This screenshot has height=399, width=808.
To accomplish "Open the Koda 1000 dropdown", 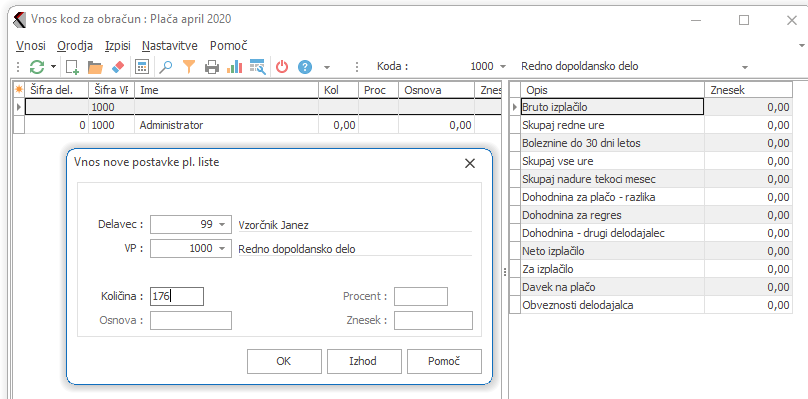I will tap(503, 67).
